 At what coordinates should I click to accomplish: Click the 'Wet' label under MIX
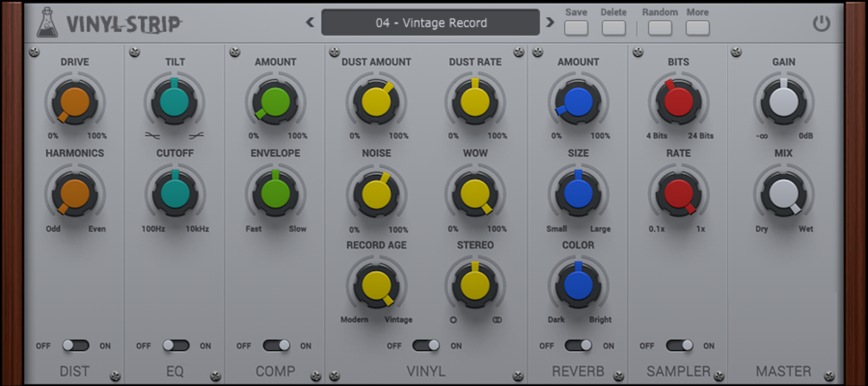[806, 229]
